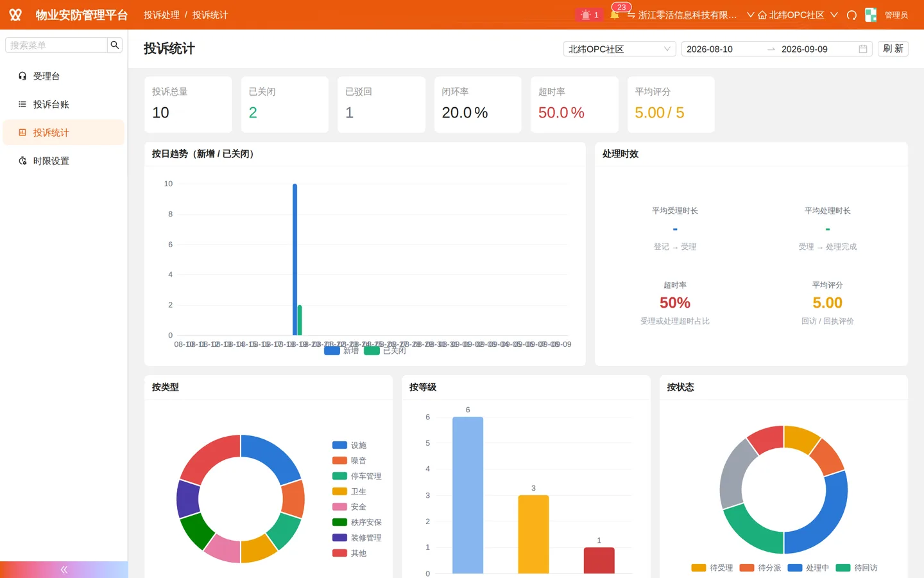
Task: Click the headset icon for 受理台
Action: tap(22, 76)
